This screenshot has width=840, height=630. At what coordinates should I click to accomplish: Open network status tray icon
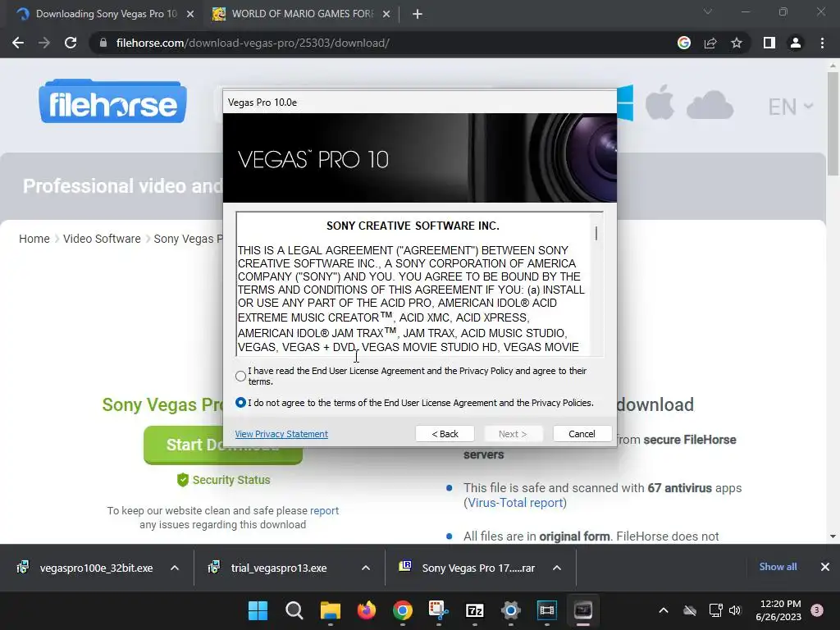pyautogui.click(x=715, y=610)
